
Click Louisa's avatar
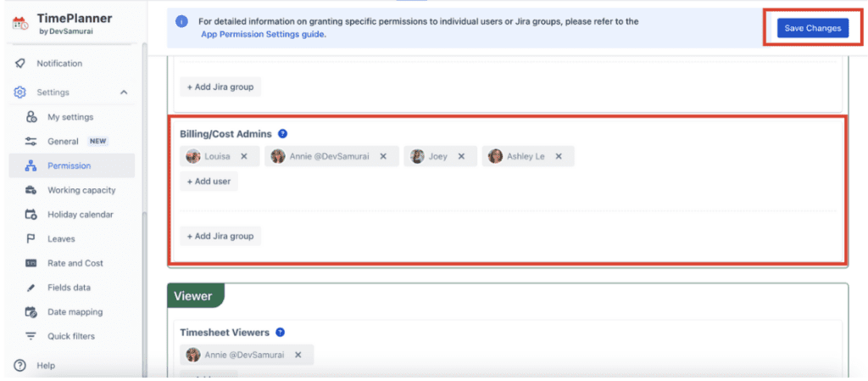193,157
